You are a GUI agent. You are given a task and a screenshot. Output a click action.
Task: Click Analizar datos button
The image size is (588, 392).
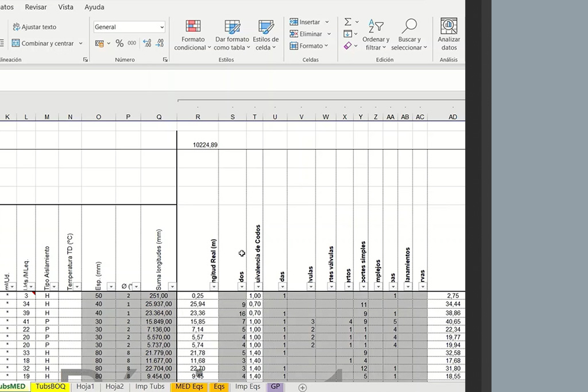click(x=449, y=34)
